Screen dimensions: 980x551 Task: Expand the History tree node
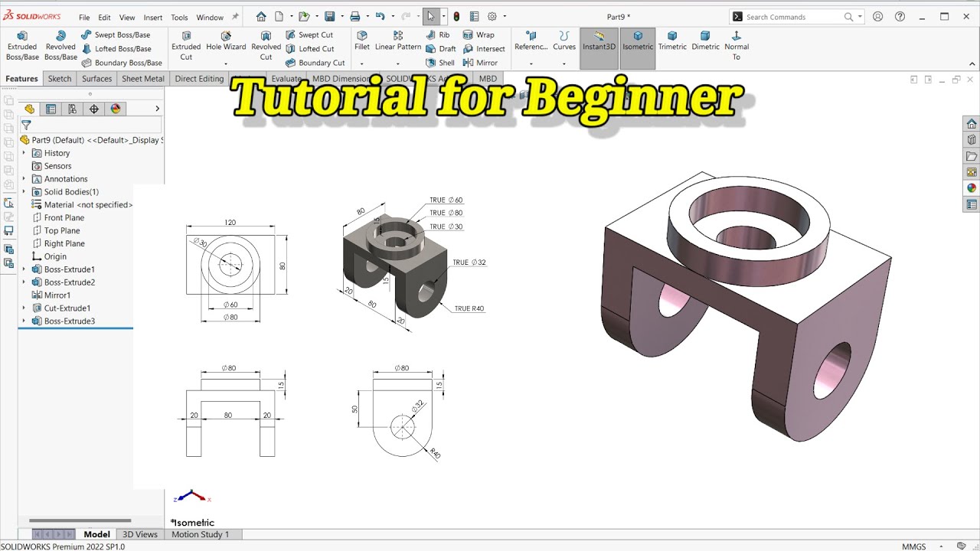click(x=24, y=153)
